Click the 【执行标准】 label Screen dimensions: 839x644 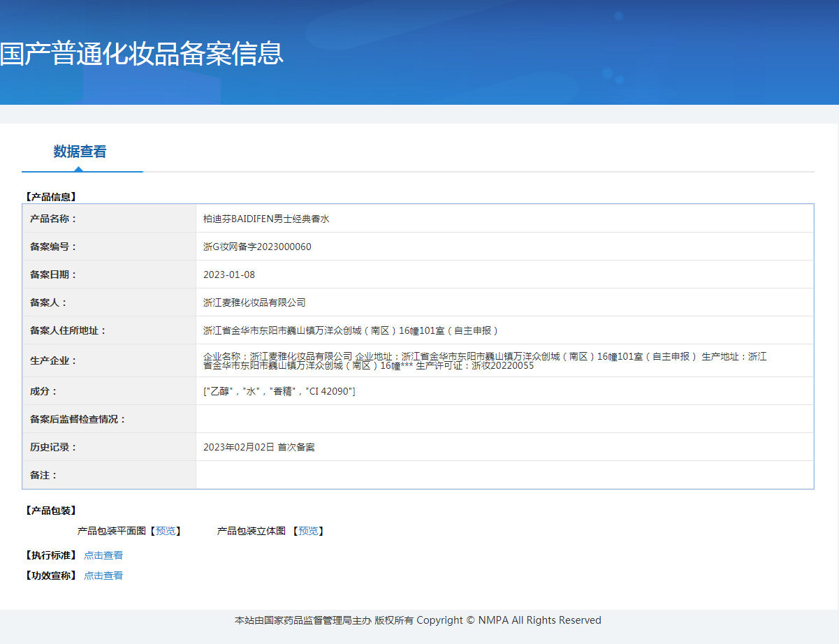[x=50, y=555]
